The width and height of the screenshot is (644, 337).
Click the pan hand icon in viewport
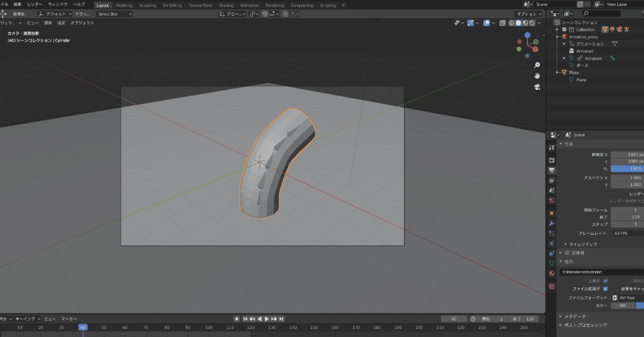[537, 76]
